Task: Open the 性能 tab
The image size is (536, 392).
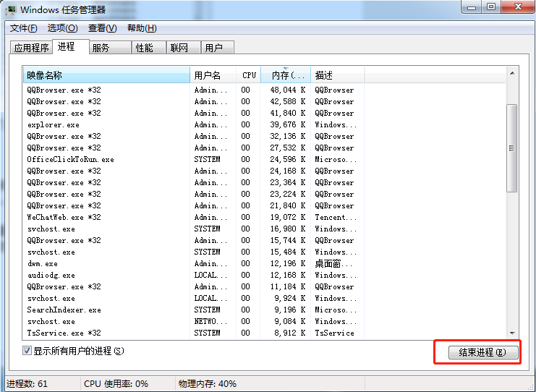Action: click(x=149, y=48)
